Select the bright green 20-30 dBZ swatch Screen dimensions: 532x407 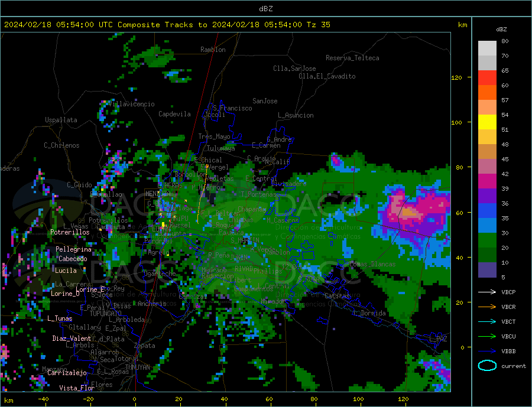487,240
